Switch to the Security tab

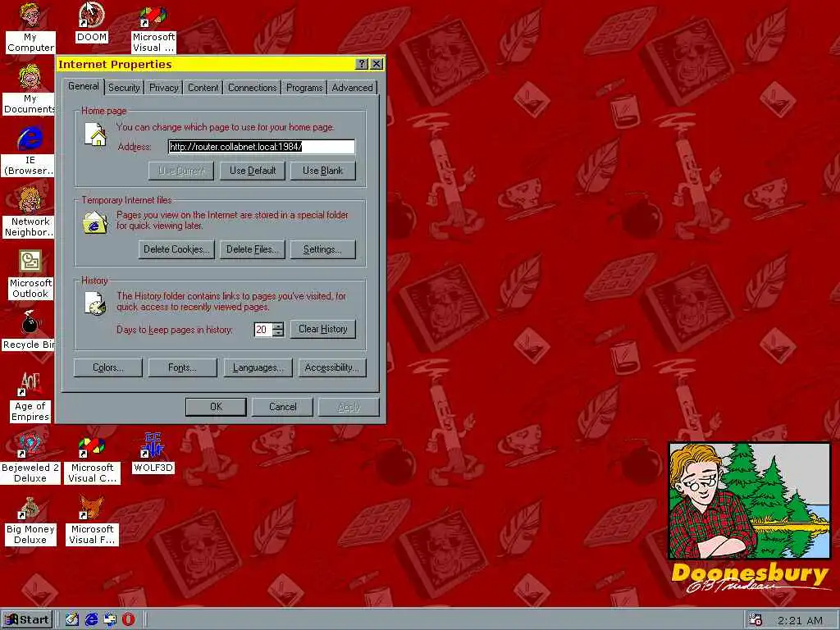point(124,87)
